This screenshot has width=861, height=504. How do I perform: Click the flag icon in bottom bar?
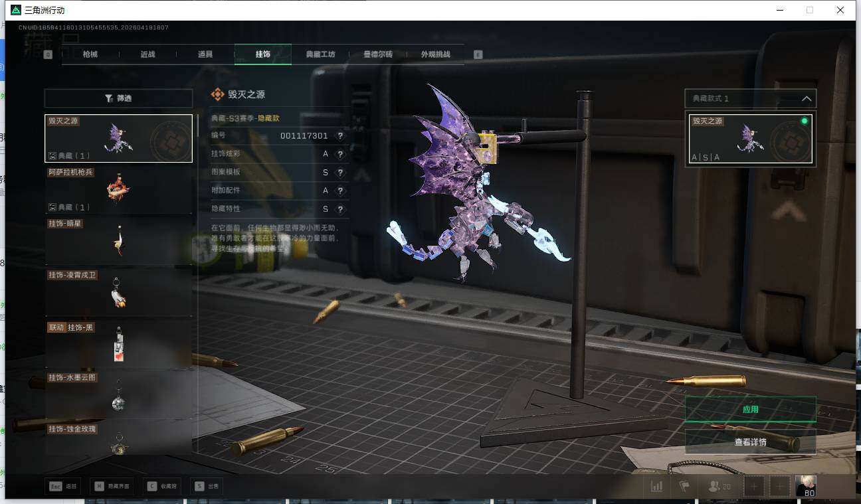(684, 487)
